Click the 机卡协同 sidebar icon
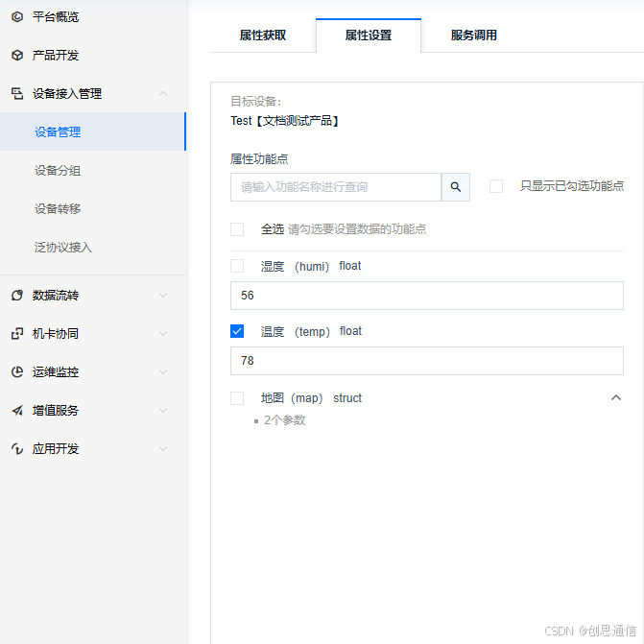The image size is (644, 644). (x=17, y=333)
